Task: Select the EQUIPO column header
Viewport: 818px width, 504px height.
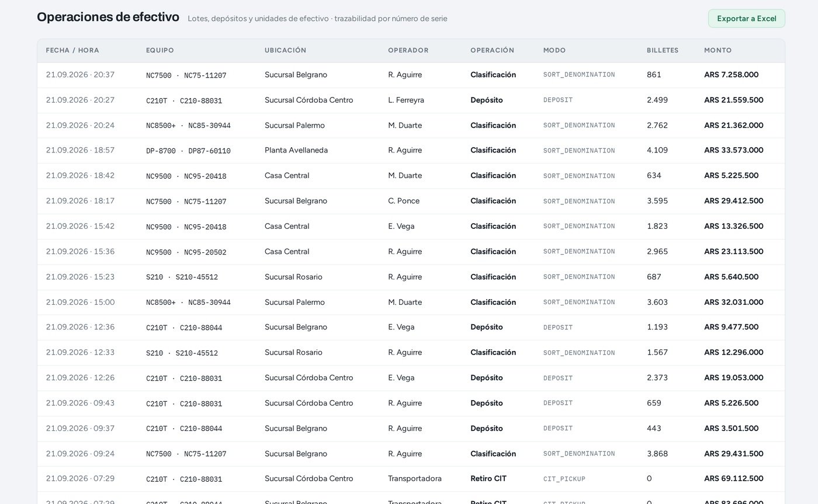Action: (x=160, y=50)
